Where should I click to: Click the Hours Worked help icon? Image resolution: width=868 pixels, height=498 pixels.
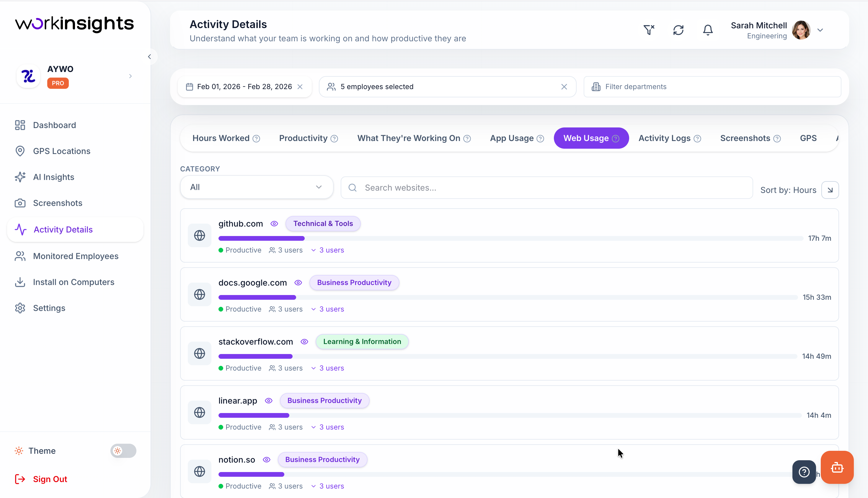coord(256,139)
